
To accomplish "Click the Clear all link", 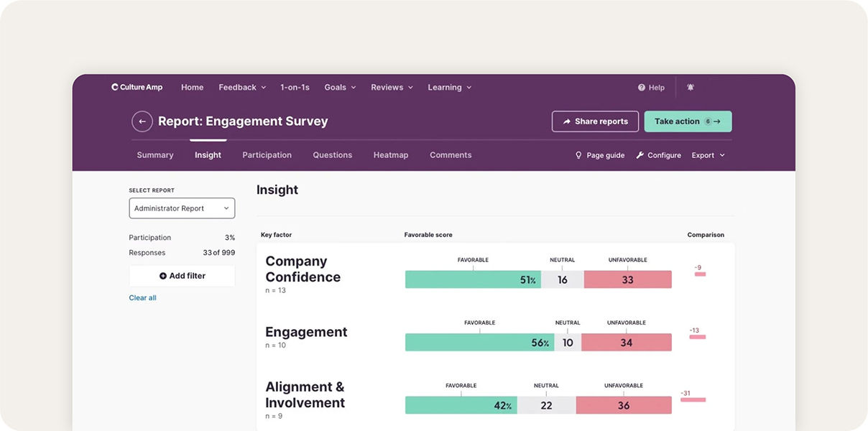I will pos(142,298).
